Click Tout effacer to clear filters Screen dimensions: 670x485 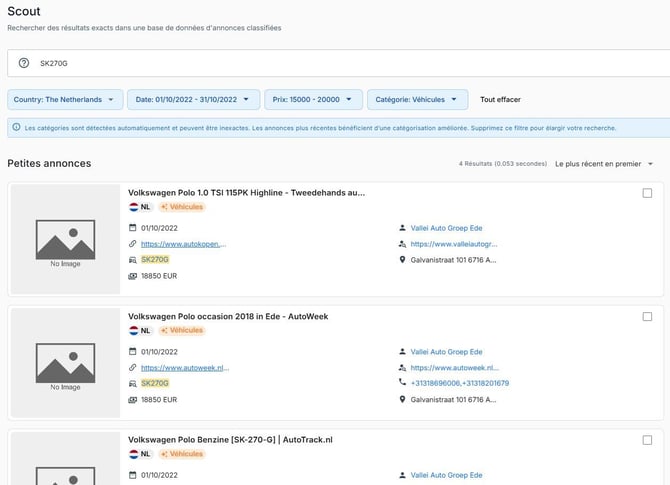click(x=500, y=100)
